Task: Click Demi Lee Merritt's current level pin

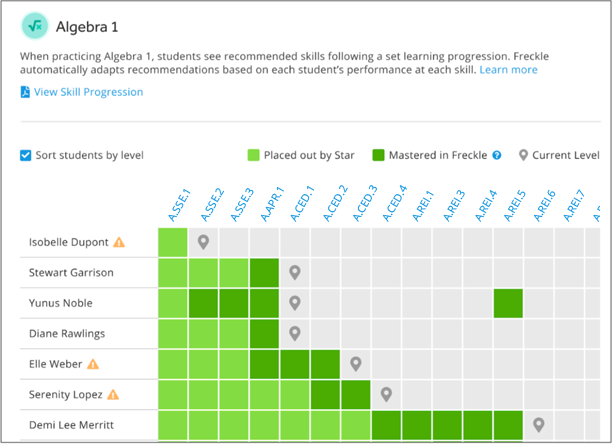Action: [538, 425]
